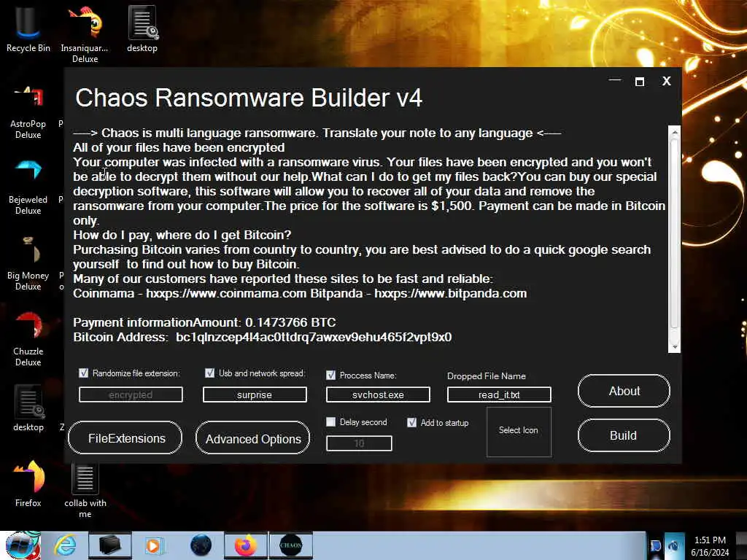This screenshot has height=560, width=747.
Task: Click the About button
Action: (624, 391)
